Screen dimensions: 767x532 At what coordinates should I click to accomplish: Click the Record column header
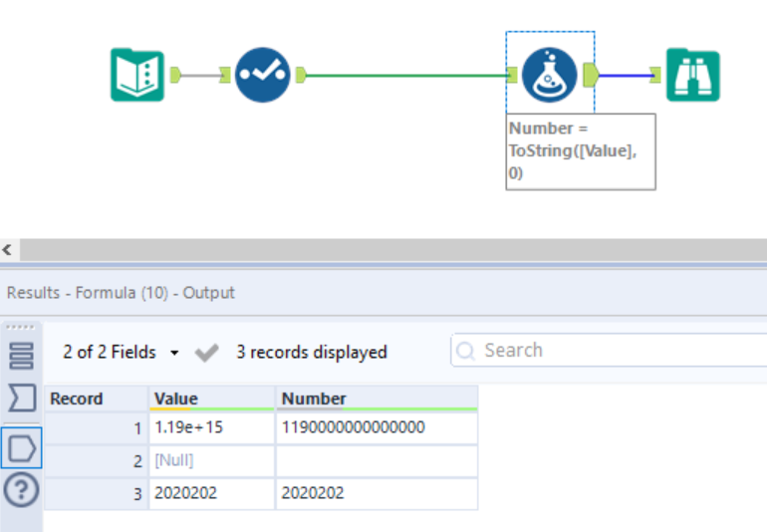point(96,399)
